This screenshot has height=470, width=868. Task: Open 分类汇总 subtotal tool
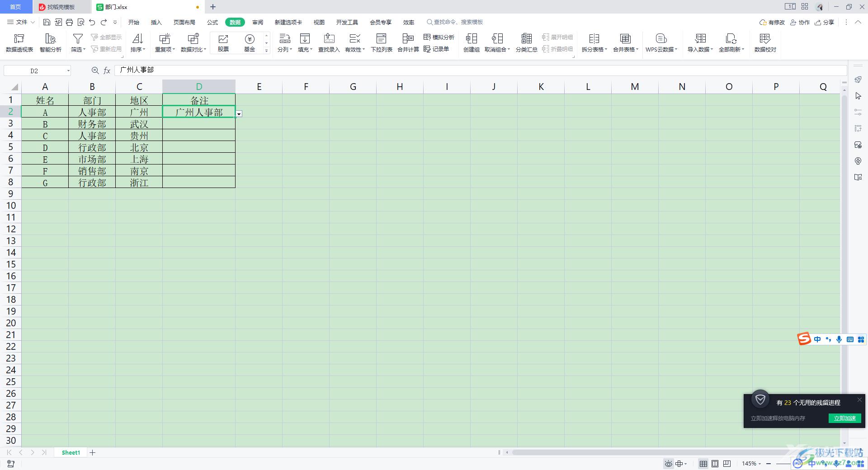click(x=526, y=43)
